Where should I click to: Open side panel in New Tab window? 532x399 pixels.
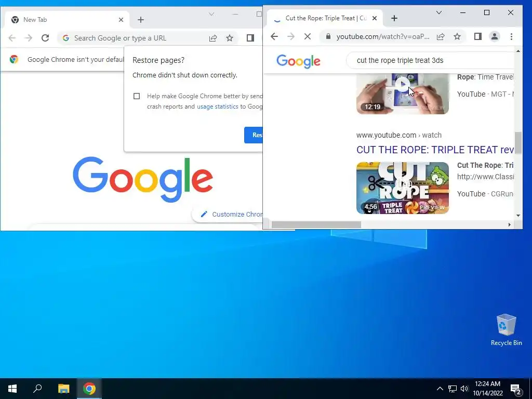(250, 38)
